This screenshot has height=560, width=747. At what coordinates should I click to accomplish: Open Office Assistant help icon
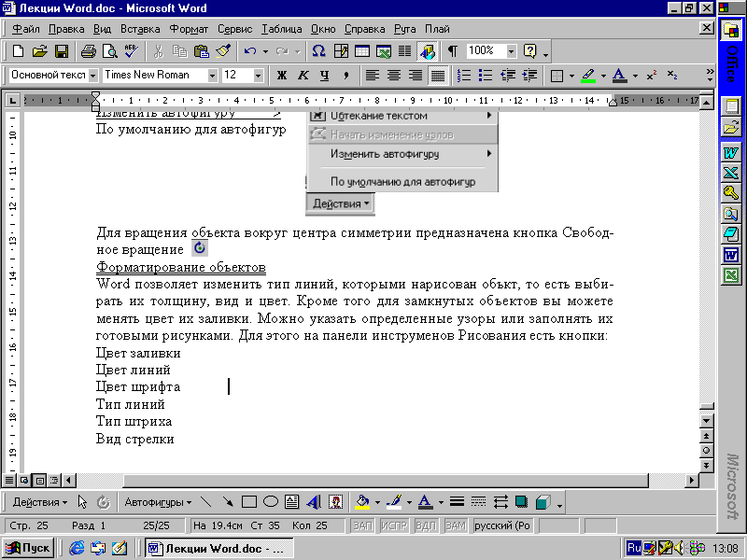tap(529, 51)
